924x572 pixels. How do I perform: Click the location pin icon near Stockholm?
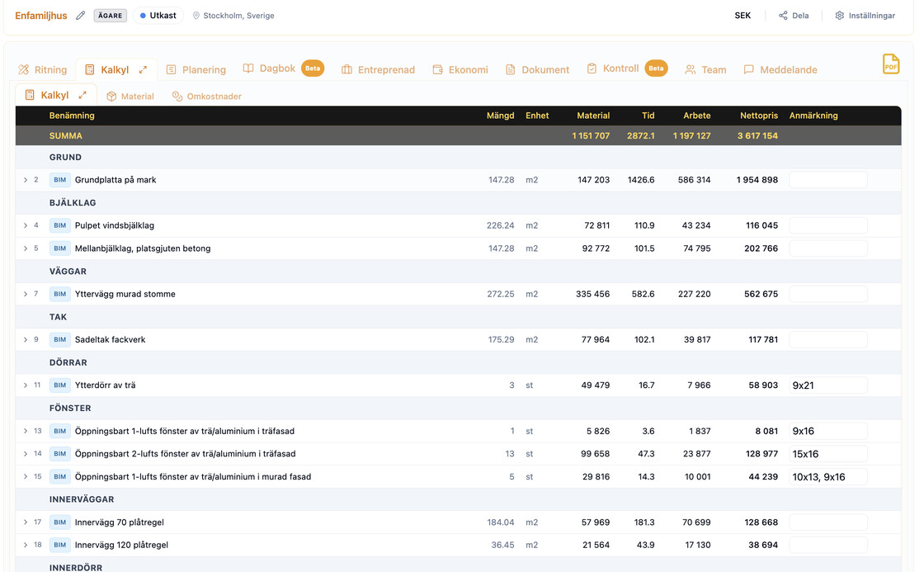click(x=196, y=16)
